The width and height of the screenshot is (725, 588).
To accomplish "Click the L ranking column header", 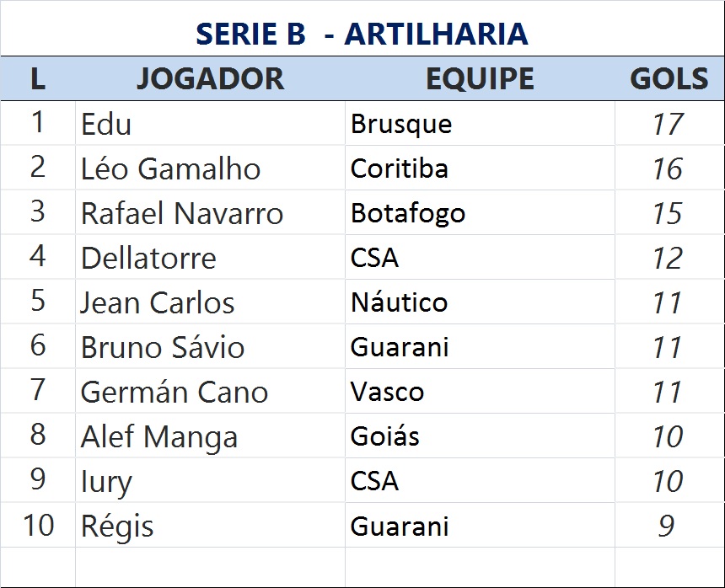I will tap(37, 78).
